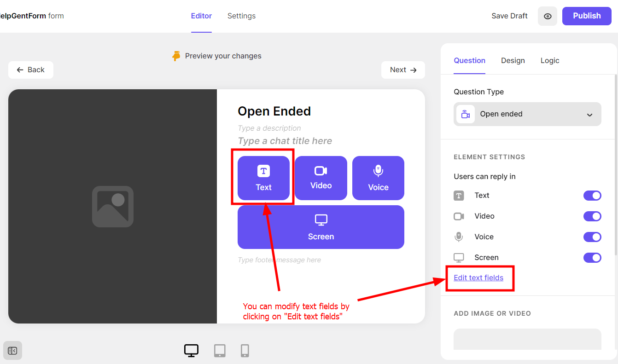Disable the Voice reply toggle
Viewport: 618px width, 364px height.
pyautogui.click(x=592, y=237)
